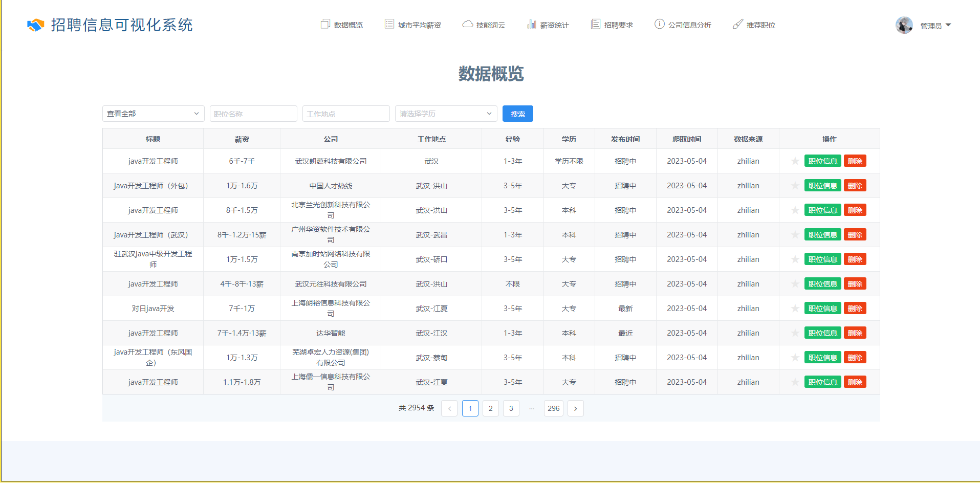This screenshot has height=483, width=980.
Task: Favorite the 北京兰光创新科技 job row
Action: 795,210
